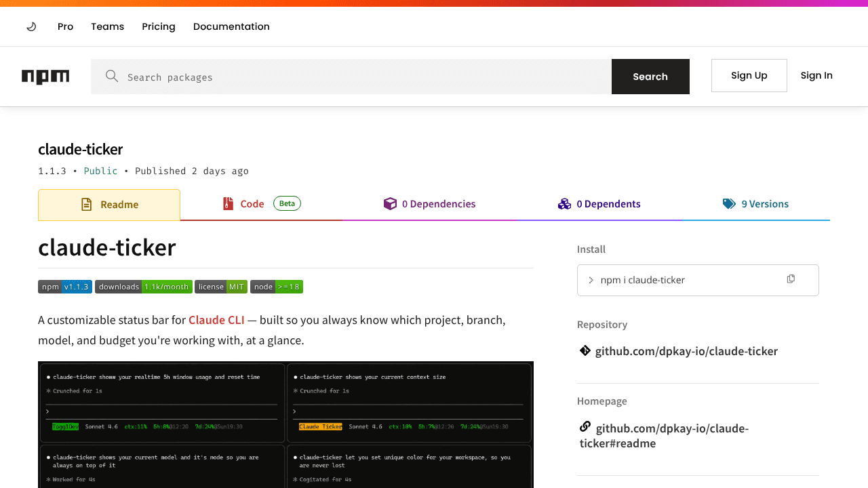This screenshot has height=488, width=868.
Task: Open the 0 Dependents tab
Action: click(599, 204)
